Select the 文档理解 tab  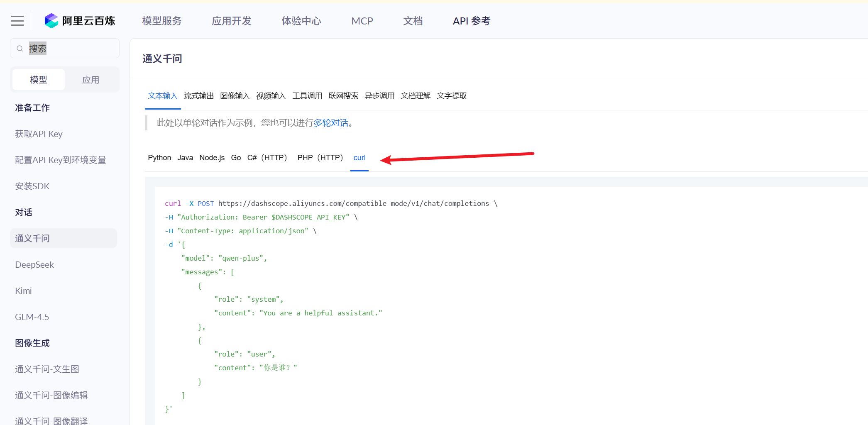pos(416,96)
